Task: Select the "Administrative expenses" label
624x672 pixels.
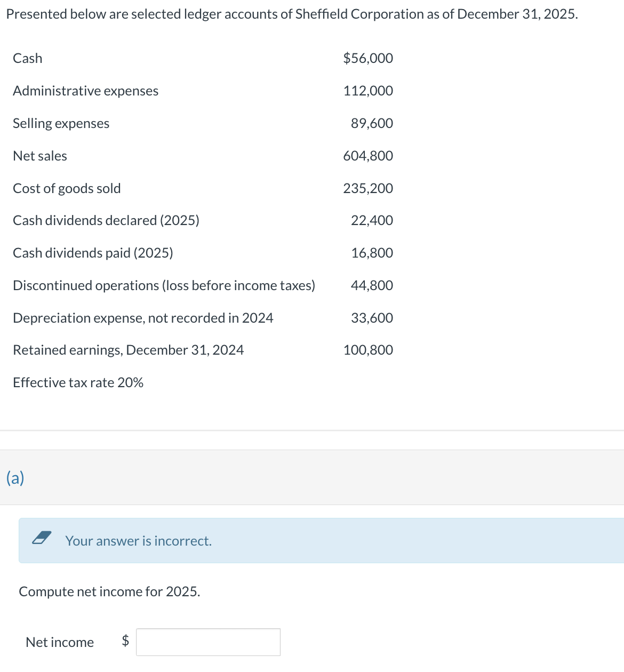Action: point(85,91)
